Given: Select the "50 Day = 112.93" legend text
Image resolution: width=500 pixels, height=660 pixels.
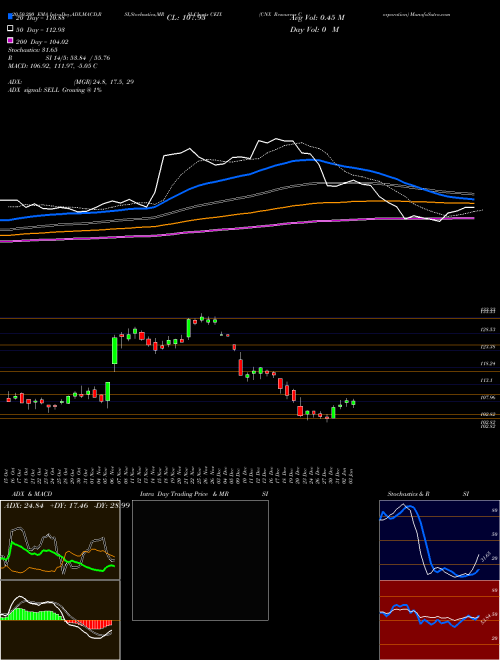Looking at the screenshot, I should pos(41,29).
